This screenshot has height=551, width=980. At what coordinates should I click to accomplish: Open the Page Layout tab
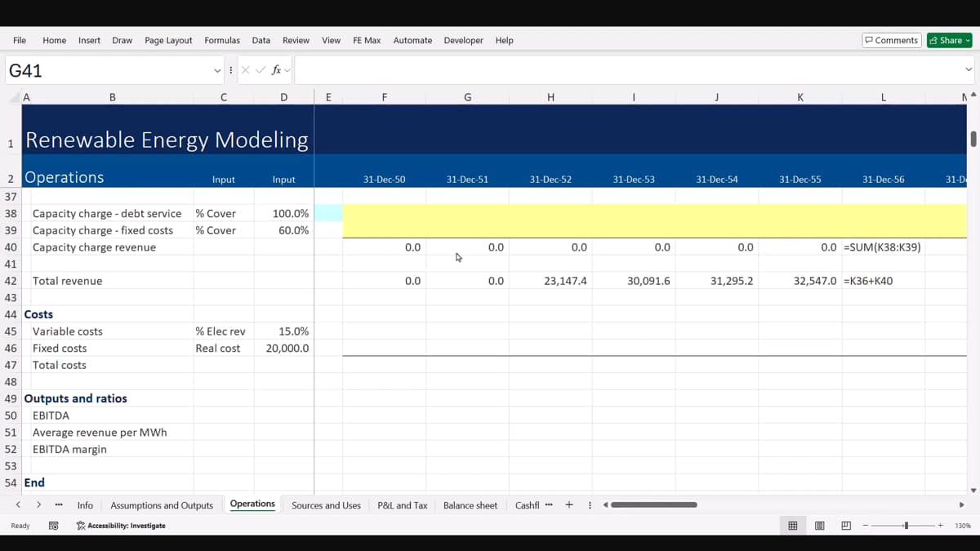[168, 40]
